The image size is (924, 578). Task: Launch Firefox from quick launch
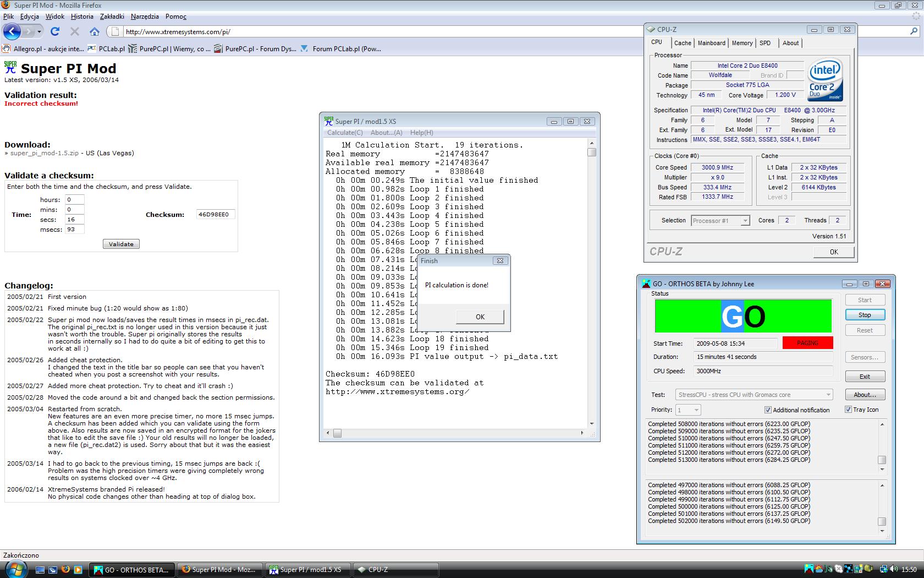click(65, 570)
